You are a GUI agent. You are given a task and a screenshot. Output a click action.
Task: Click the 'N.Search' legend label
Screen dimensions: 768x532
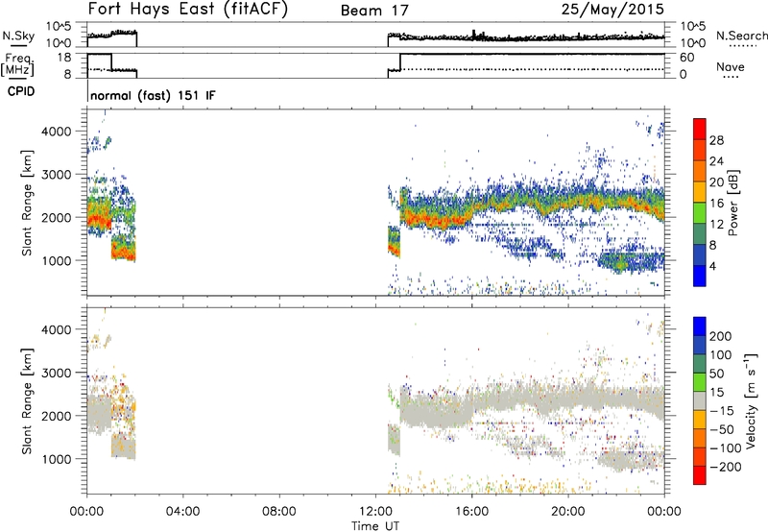pos(741,36)
